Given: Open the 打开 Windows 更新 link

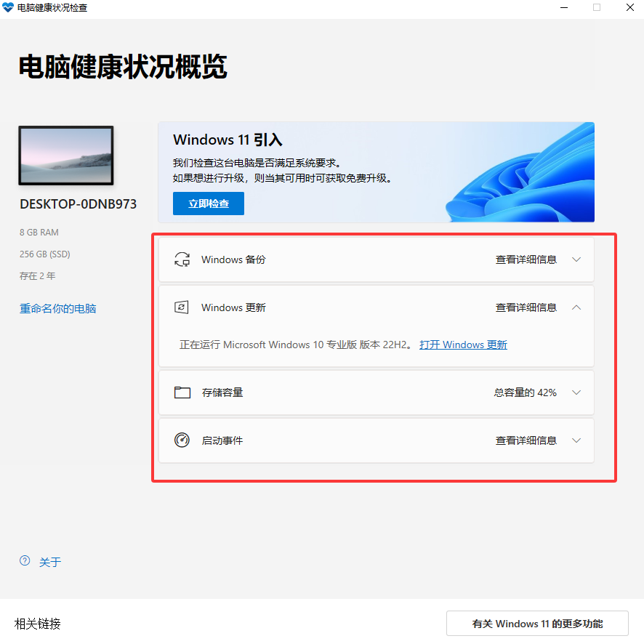Looking at the screenshot, I should [x=463, y=345].
